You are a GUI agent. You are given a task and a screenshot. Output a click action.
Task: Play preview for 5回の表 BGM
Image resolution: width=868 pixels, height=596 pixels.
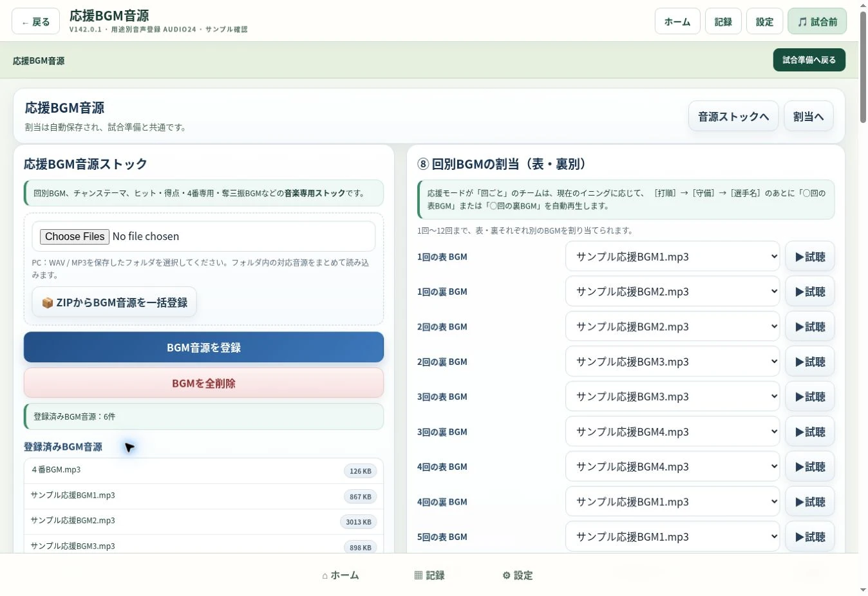coord(809,537)
